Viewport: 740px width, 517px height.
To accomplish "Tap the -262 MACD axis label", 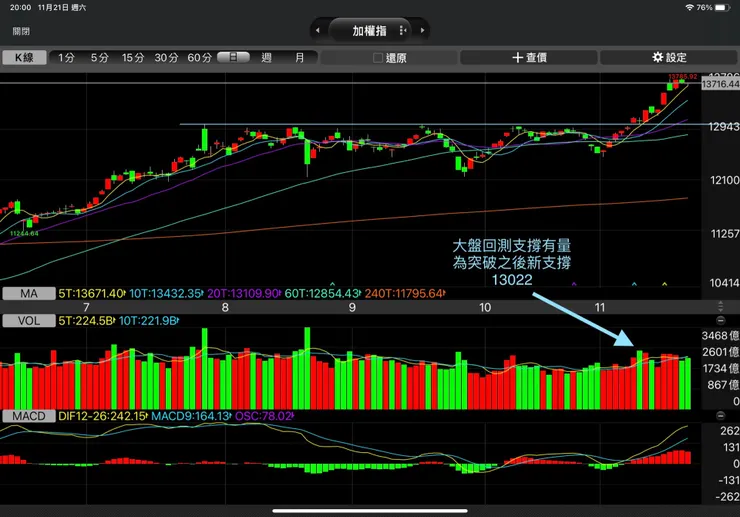I will [729, 497].
